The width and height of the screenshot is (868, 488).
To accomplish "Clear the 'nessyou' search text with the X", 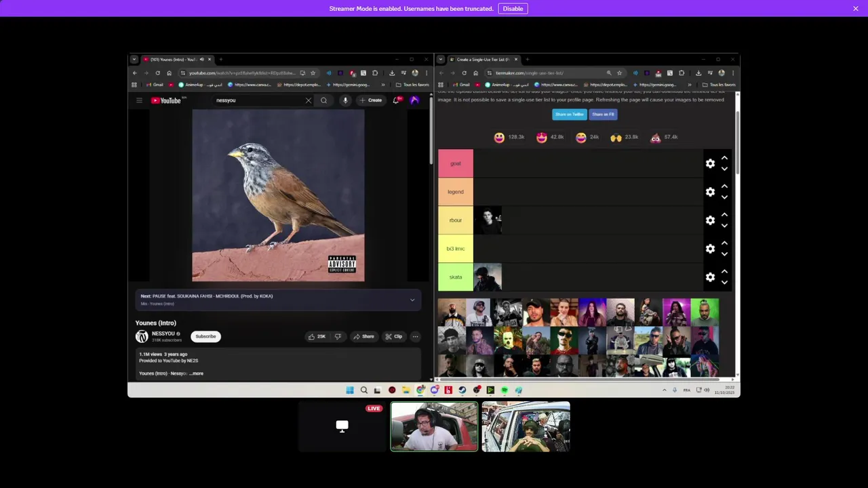I will (x=309, y=100).
